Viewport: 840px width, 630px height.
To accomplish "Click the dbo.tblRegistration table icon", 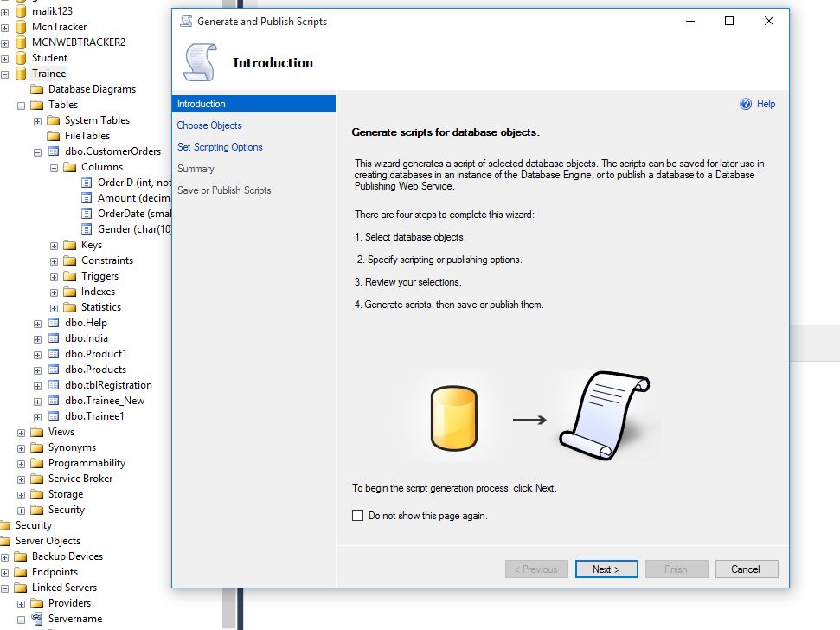I will [54, 384].
